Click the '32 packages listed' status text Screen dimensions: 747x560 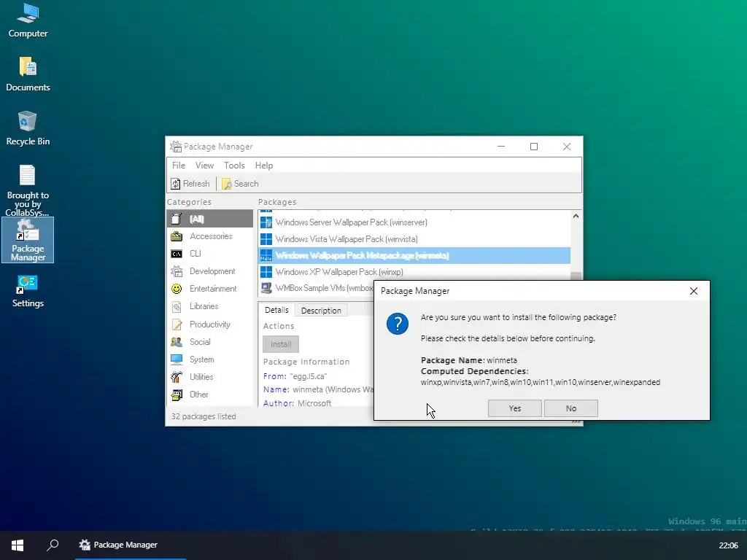[x=204, y=416]
